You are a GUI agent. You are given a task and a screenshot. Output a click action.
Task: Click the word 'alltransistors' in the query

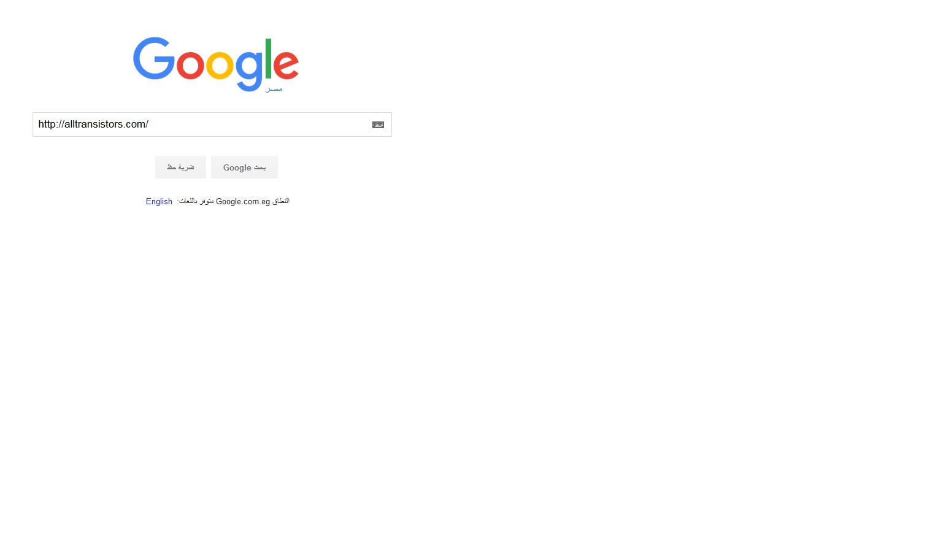[94, 124]
